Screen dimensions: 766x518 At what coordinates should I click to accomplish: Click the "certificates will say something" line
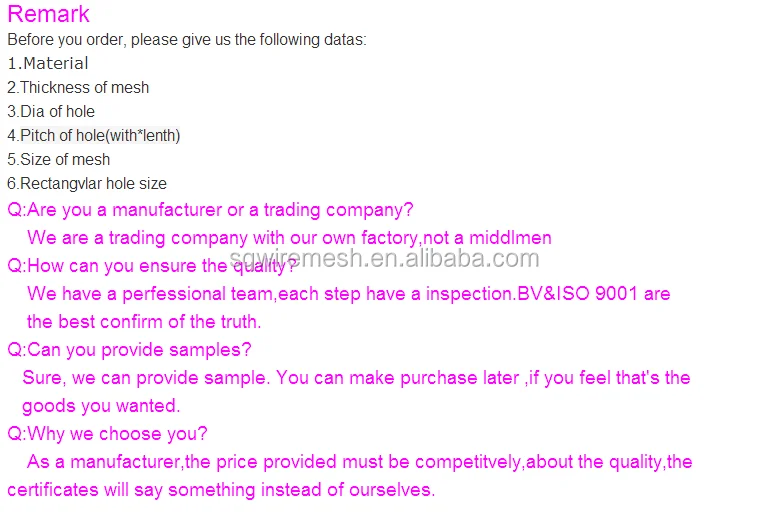pos(221,490)
